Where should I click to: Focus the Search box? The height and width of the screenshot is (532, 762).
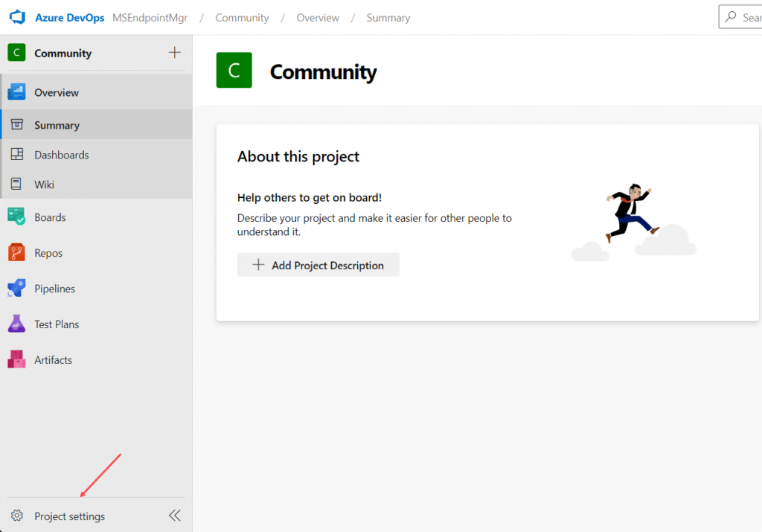[x=740, y=17]
